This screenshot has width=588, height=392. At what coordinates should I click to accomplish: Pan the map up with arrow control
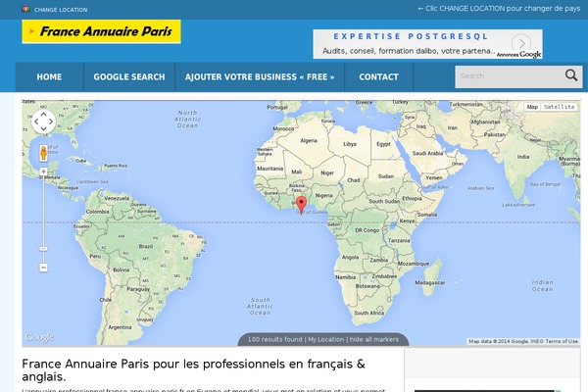click(x=43, y=114)
